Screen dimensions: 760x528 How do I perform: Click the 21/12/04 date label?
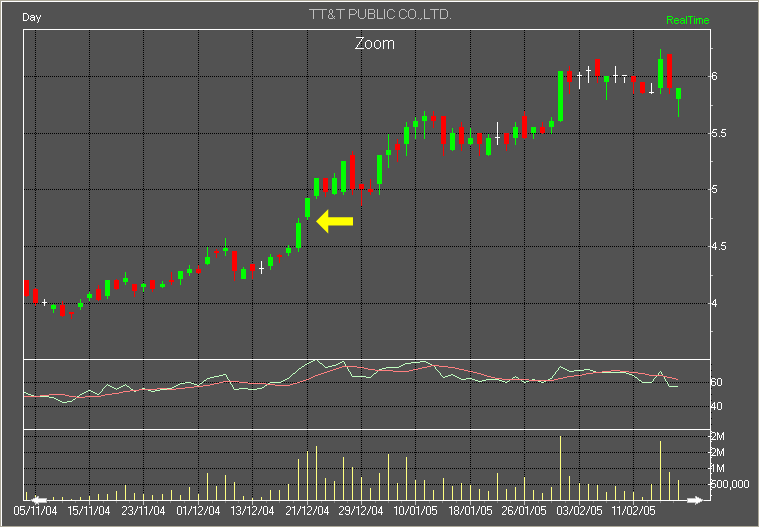click(307, 511)
